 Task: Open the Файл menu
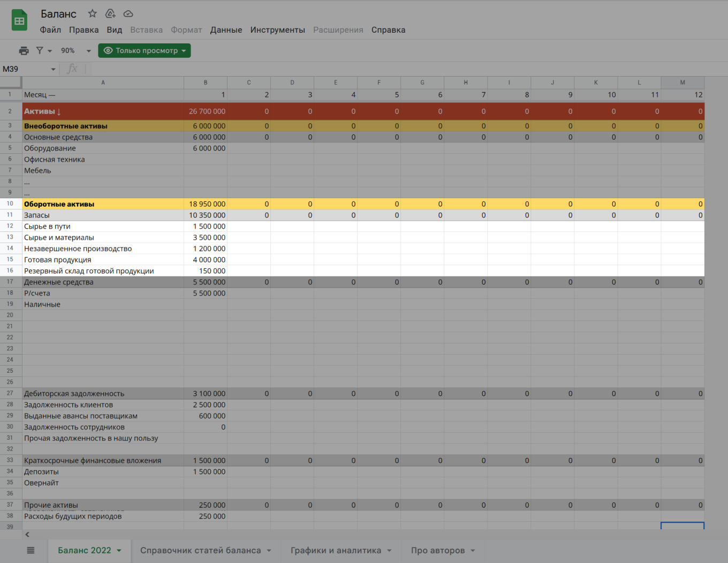point(50,30)
